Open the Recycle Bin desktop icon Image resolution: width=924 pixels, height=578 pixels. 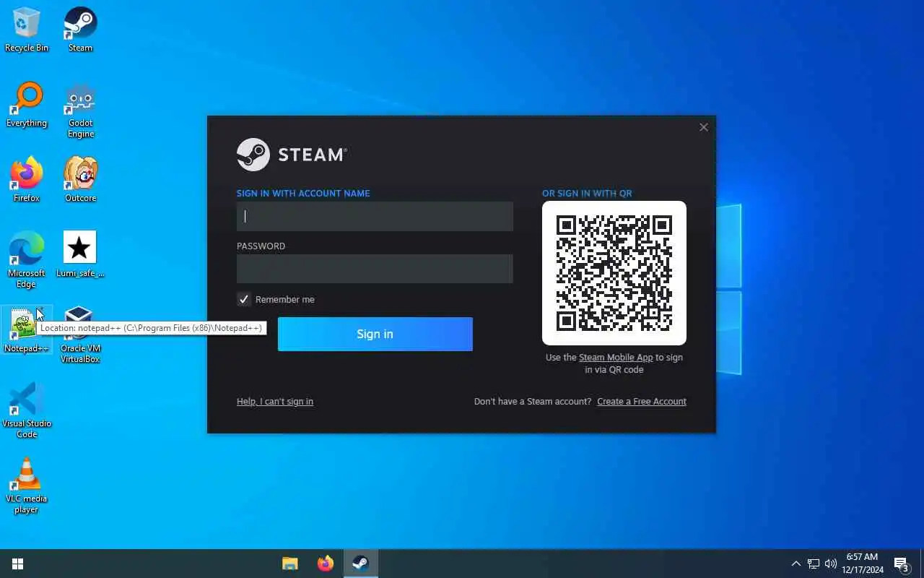[27, 30]
